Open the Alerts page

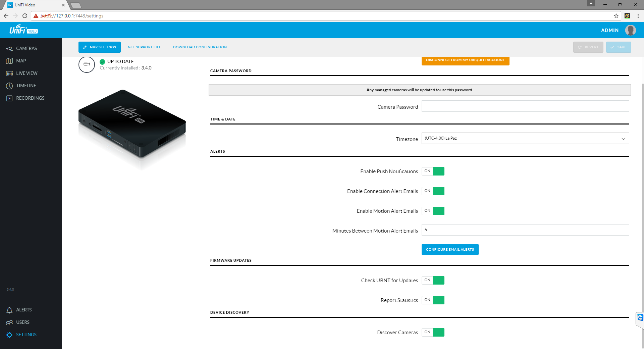24,310
